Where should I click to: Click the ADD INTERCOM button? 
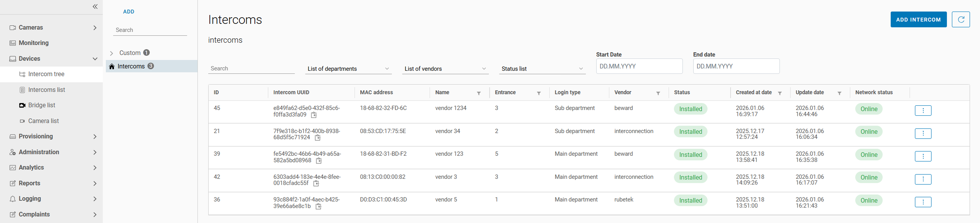point(918,20)
